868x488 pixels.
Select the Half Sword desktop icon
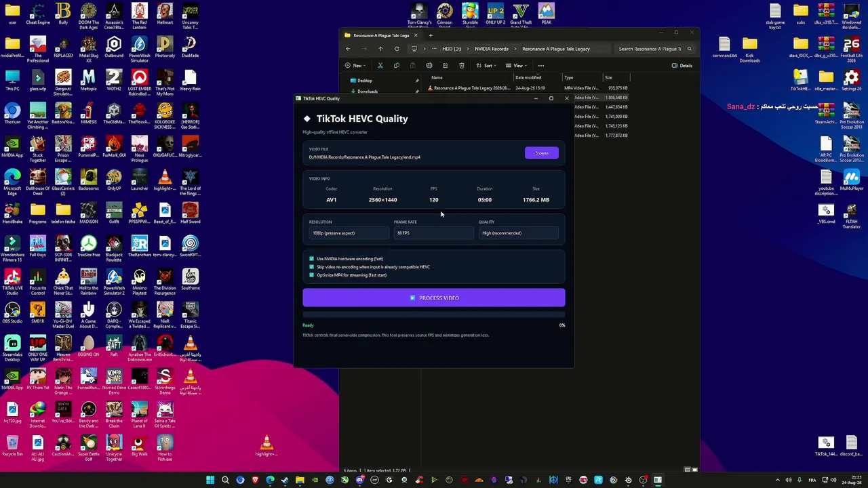pyautogui.click(x=191, y=213)
